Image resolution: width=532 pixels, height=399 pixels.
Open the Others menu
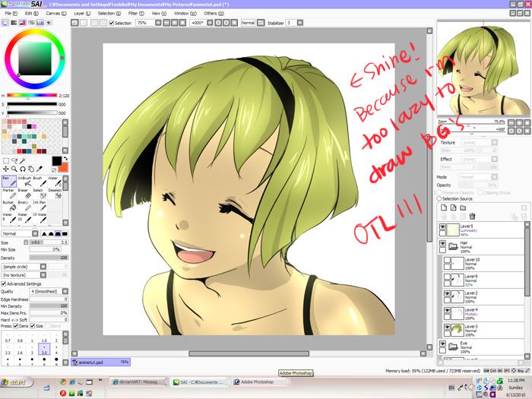pyautogui.click(x=214, y=13)
